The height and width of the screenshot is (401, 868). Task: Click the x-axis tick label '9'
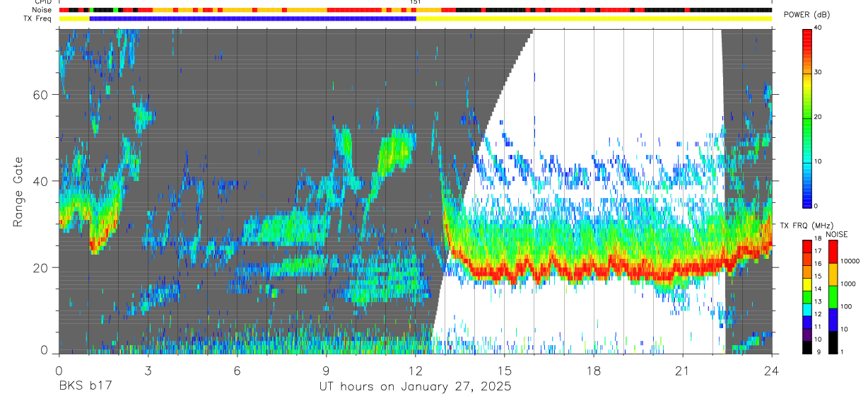point(326,370)
